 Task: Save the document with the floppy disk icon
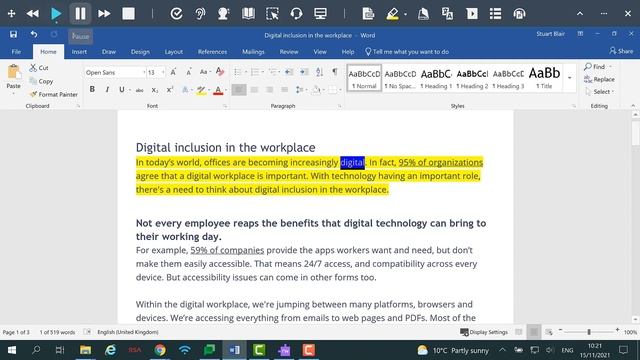(x=13, y=35)
